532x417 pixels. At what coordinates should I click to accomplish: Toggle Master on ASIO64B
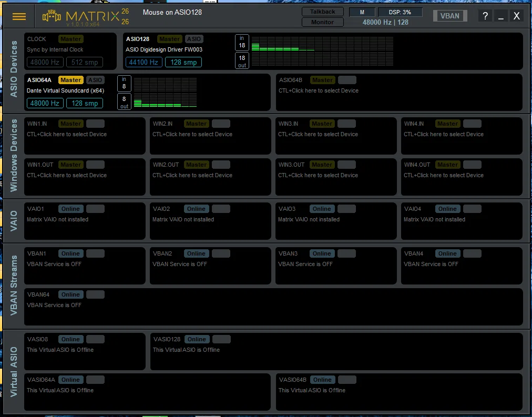tap(323, 80)
